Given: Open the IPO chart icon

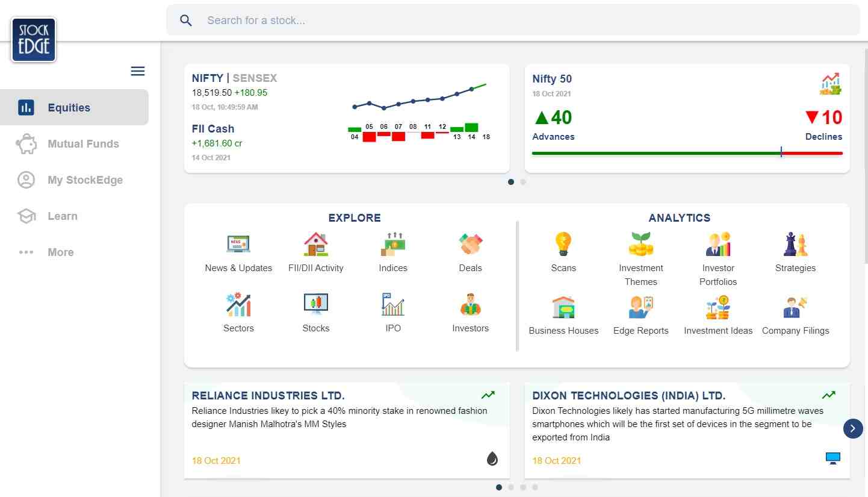Looking at the screenshot, I should click(x=393, y=304).
